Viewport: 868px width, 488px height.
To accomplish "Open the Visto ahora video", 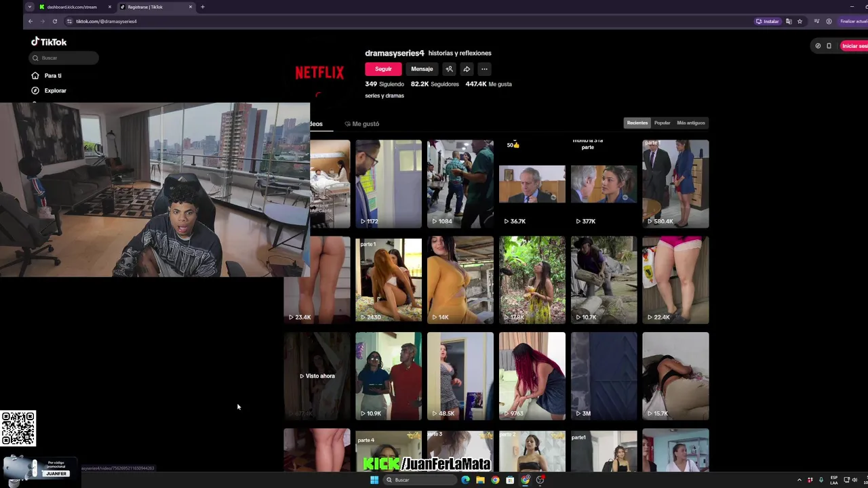I will [317, 376].
